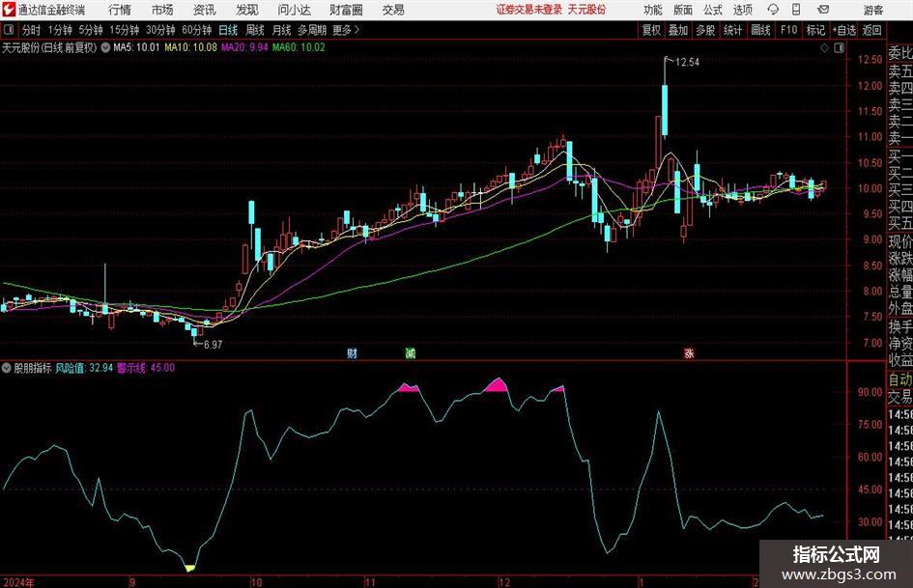Click the 风险值: 32.94 label
The height and width of the screenshot is (588, 913).
(x=84, y=368)
